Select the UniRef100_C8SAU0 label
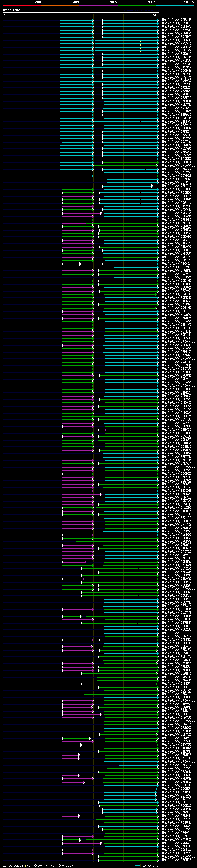 (x=177, y=772)
